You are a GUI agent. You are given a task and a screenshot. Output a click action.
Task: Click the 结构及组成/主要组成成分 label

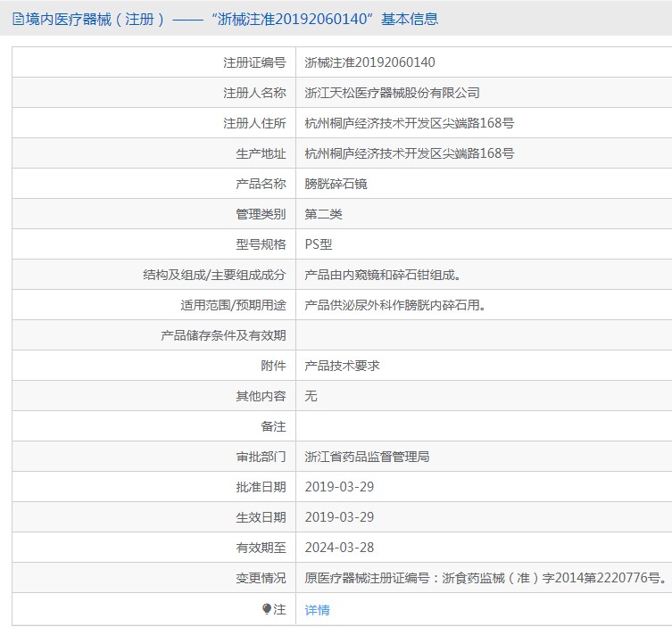[x=215, y=275]
